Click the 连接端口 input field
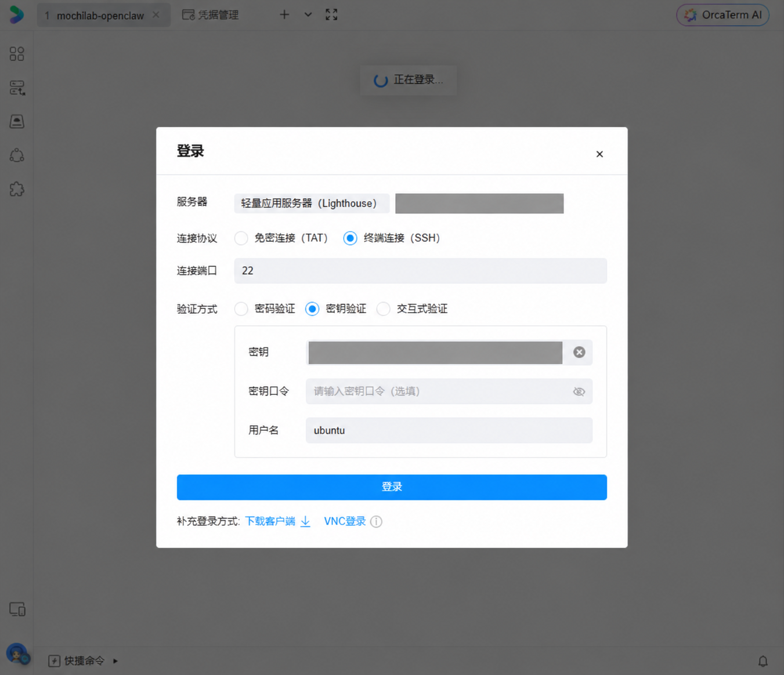 (x=420, y=271)
